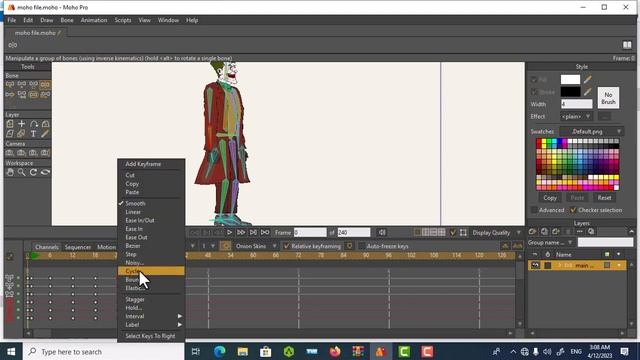Choose Stagger in the context menu
The height and width of the screenshot is (360, 640).
(x=151, y=300)
